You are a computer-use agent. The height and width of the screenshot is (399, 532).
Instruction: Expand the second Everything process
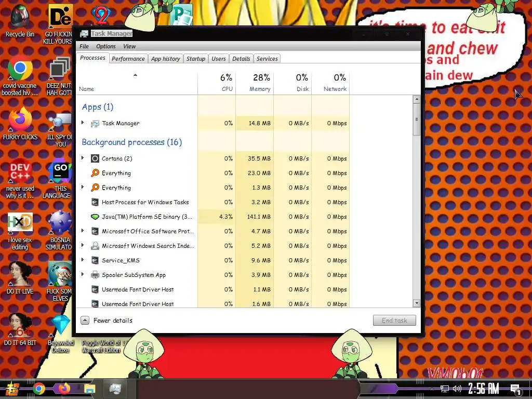pos(83,187)
